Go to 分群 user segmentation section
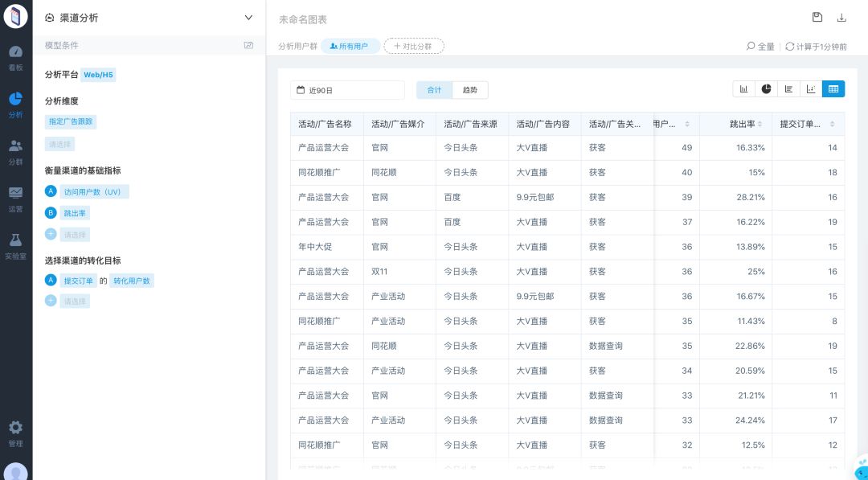868x480 pixels. pos(15,151)
